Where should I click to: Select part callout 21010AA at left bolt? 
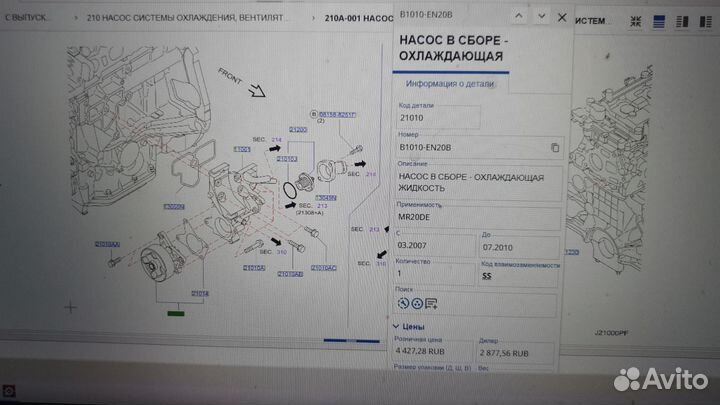pos(107,244)
